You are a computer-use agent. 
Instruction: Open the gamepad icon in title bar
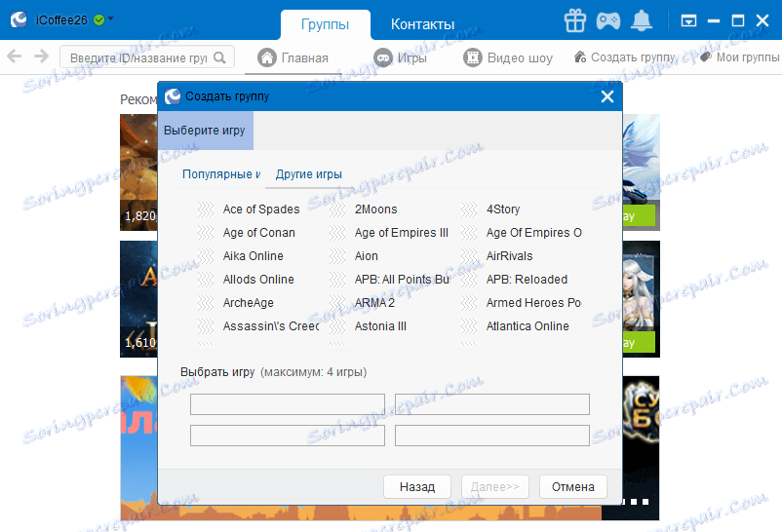608,20
